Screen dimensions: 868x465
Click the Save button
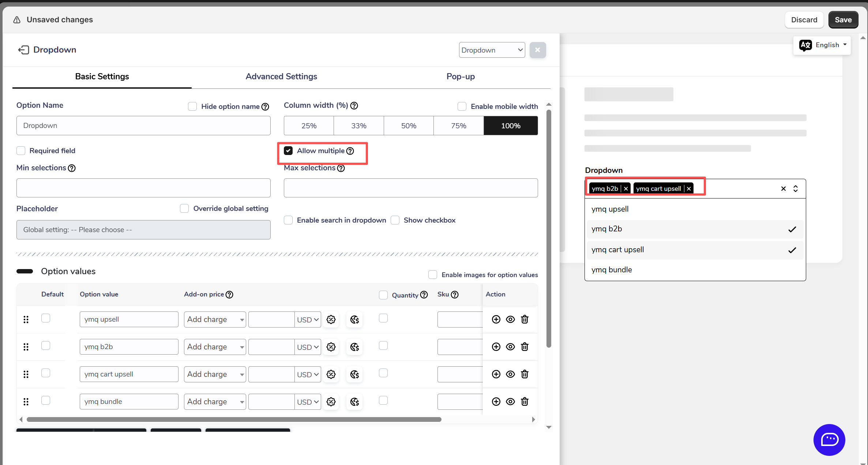pos(843,20)
